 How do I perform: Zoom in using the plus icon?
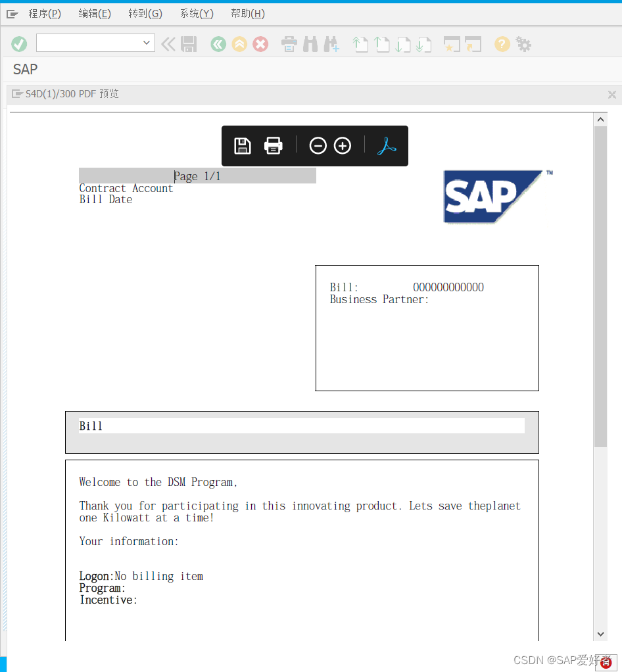point(342,145)
